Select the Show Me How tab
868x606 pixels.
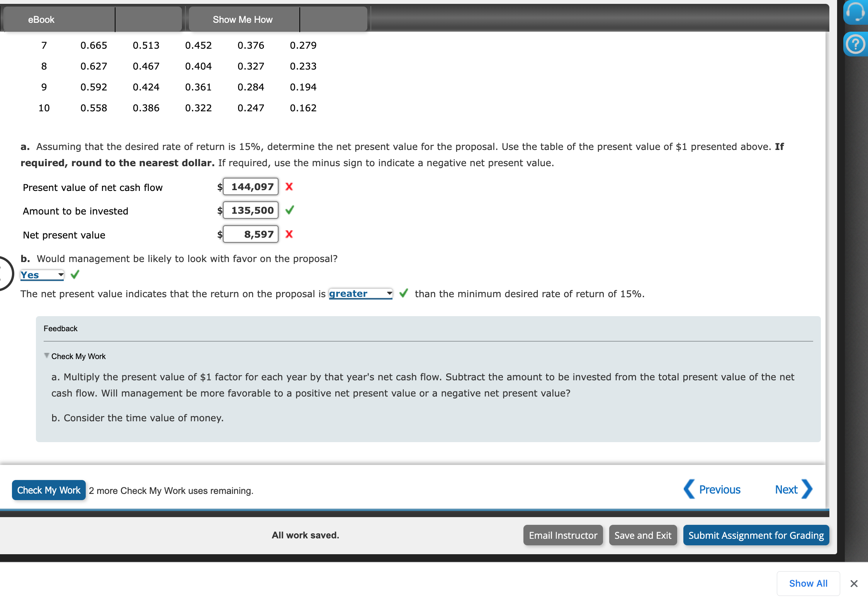tap(243, 19)
